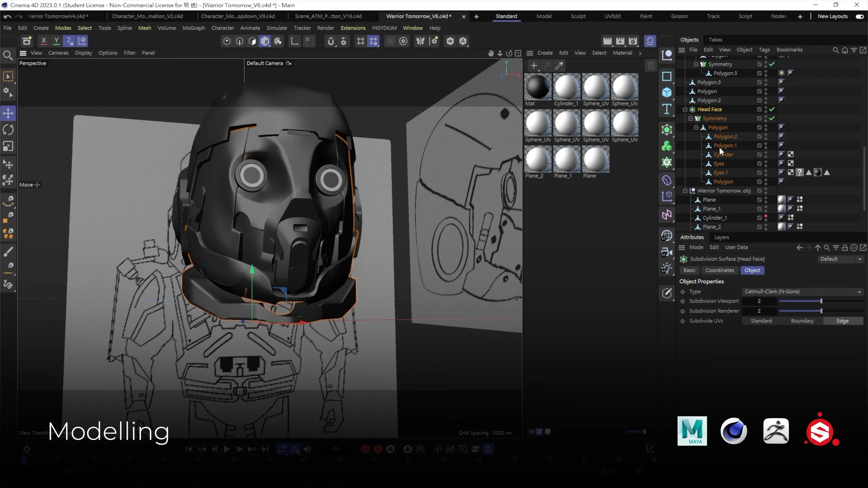Pick the material eyedropper icon
The image size is (868, 488).
point(559,66)
